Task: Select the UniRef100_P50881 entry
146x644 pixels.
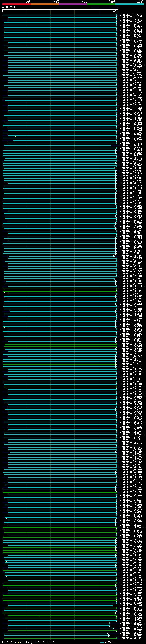Action: (131, 20)
